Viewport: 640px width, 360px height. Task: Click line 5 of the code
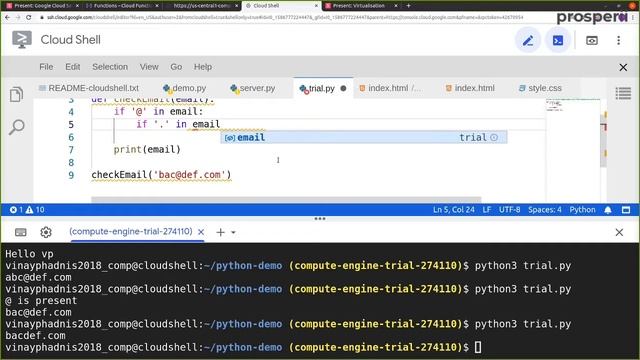[178, 124]
